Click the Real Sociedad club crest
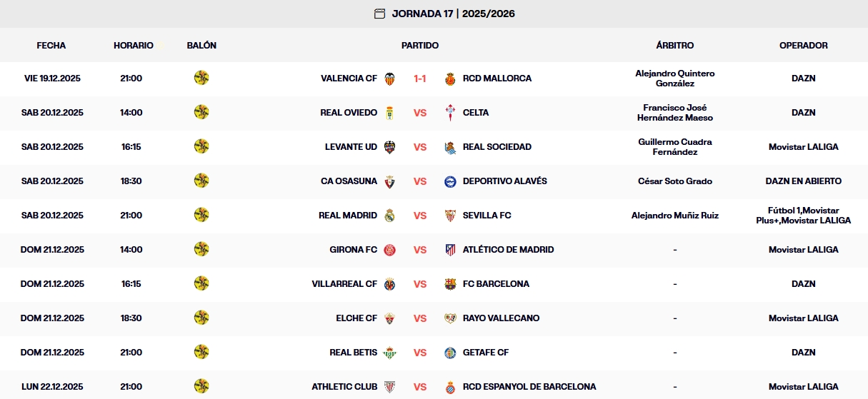Viewport: 868px width, 399px height. pyautogui.click(x=450, y=147)
